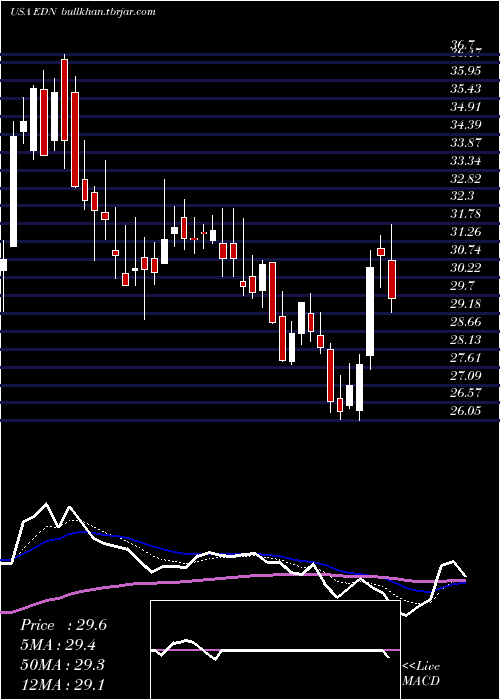Click the 31.26 price axis label

[x=466, y=232]
